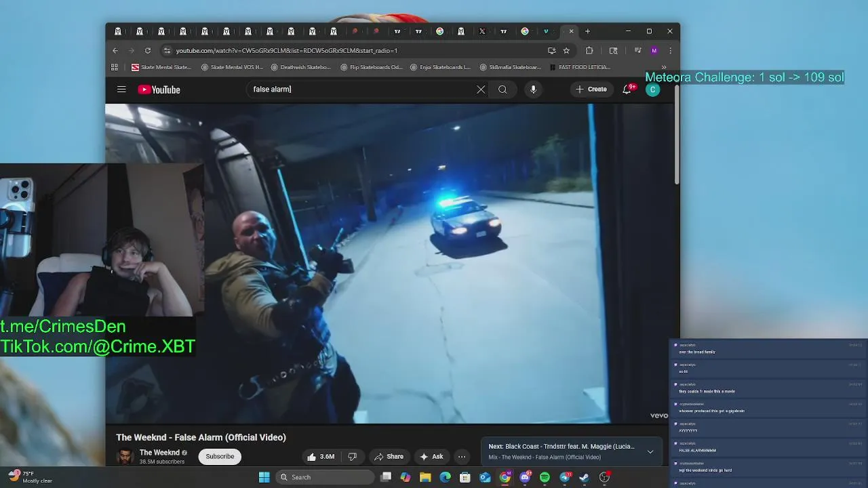
Task: Open FAST FOOD LETICIA bookmark
Action: click(x=580, y=67)
